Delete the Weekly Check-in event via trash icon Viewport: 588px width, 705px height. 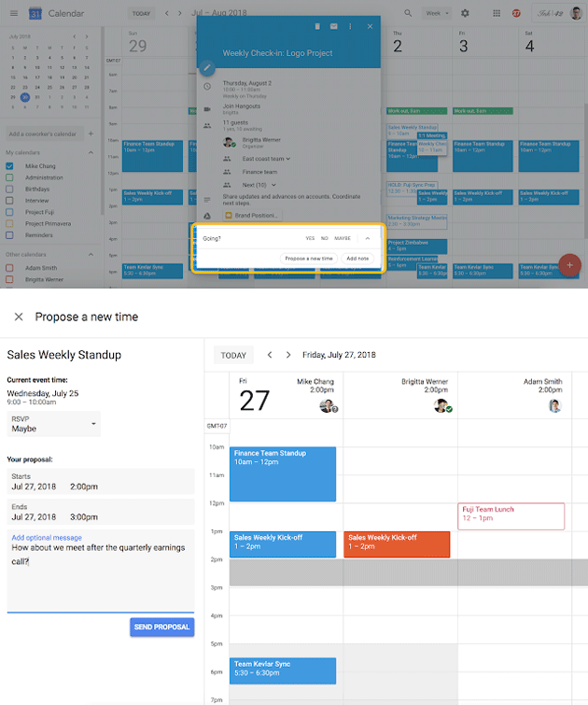pyautogui.click(x=317, y=27)
